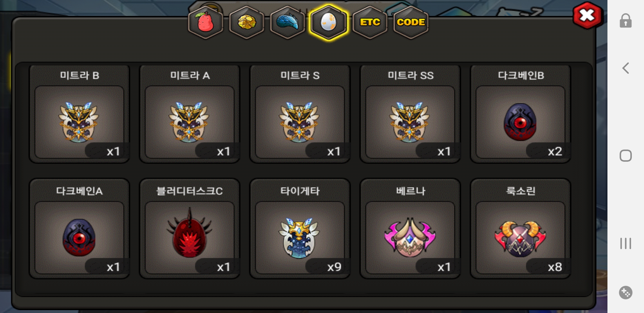Open the blue dragon scale tab
Viewport: 644px width, 313px height.
[x=287, y=22]
